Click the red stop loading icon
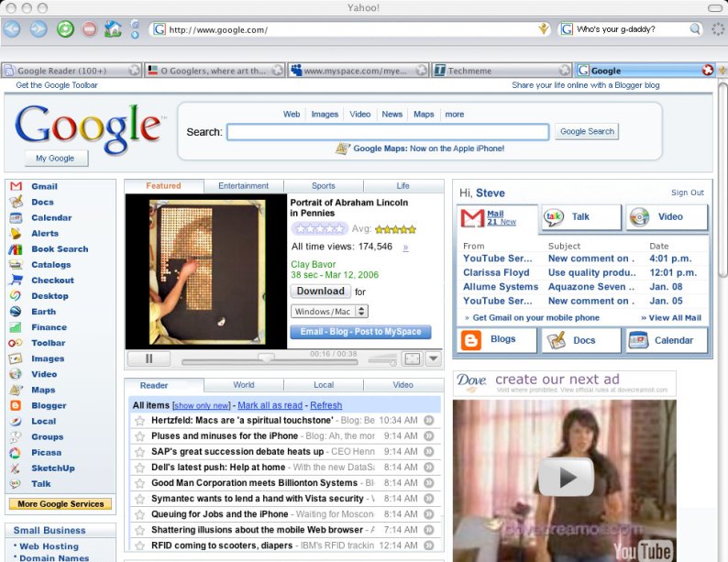728x562 pixels. point(89,29)
